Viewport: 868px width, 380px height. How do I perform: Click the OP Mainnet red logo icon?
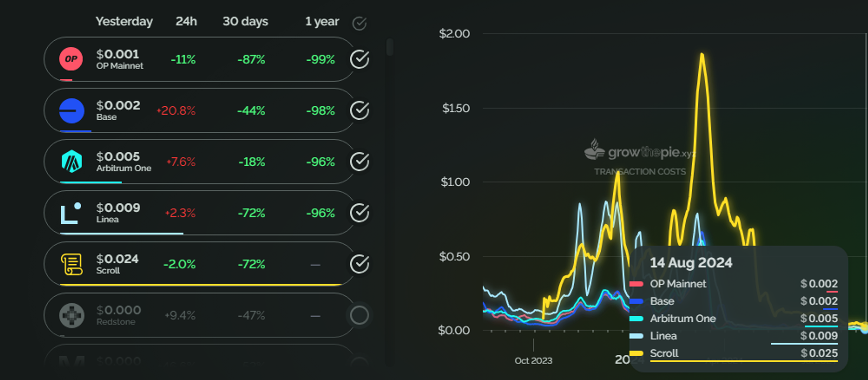point(71,59)
